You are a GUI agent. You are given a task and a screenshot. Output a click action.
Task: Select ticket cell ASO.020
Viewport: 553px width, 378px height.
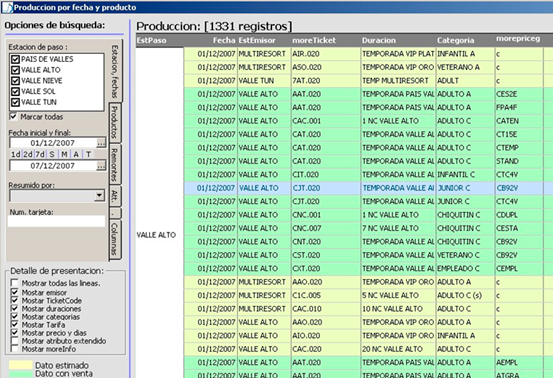click(326, 67)
